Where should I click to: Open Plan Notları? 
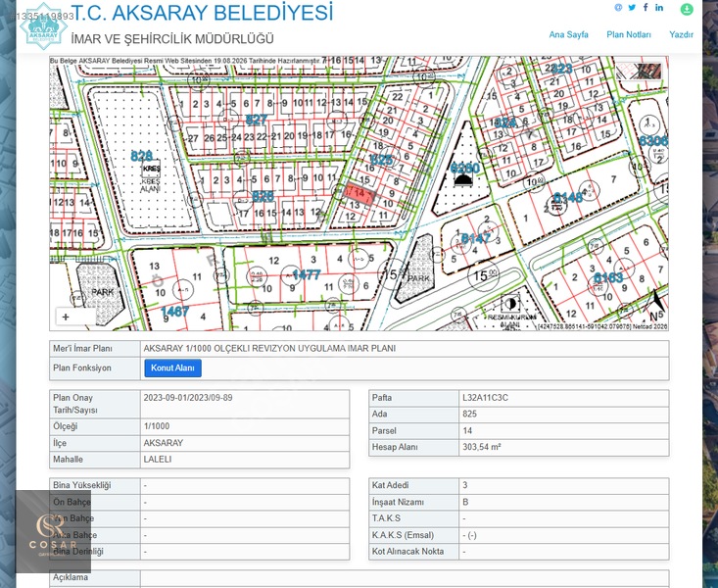tap(628, 34)
